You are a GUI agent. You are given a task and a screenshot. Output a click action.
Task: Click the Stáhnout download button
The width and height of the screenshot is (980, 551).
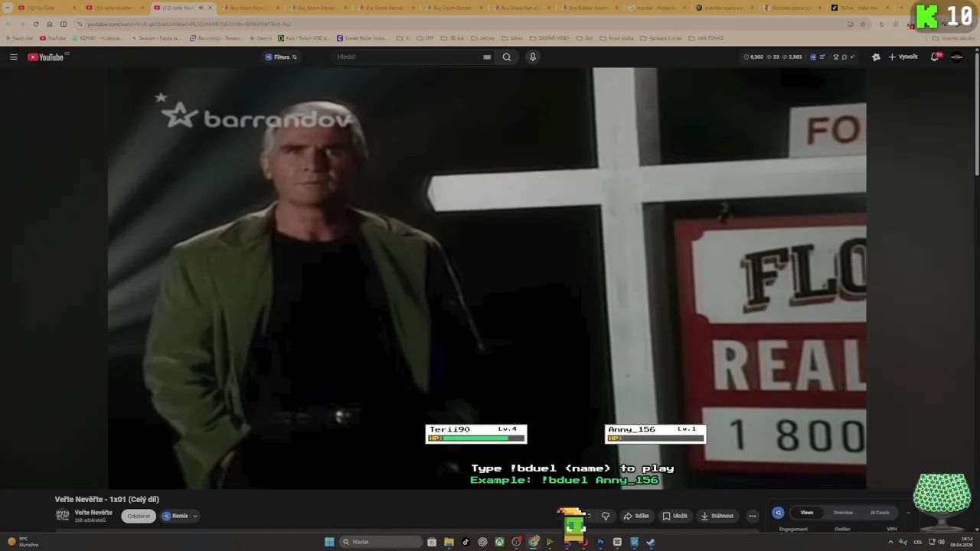[717, 516]
